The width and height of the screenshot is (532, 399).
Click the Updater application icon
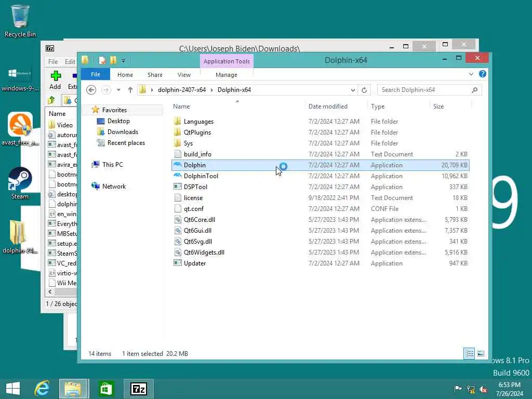[178, 263]
